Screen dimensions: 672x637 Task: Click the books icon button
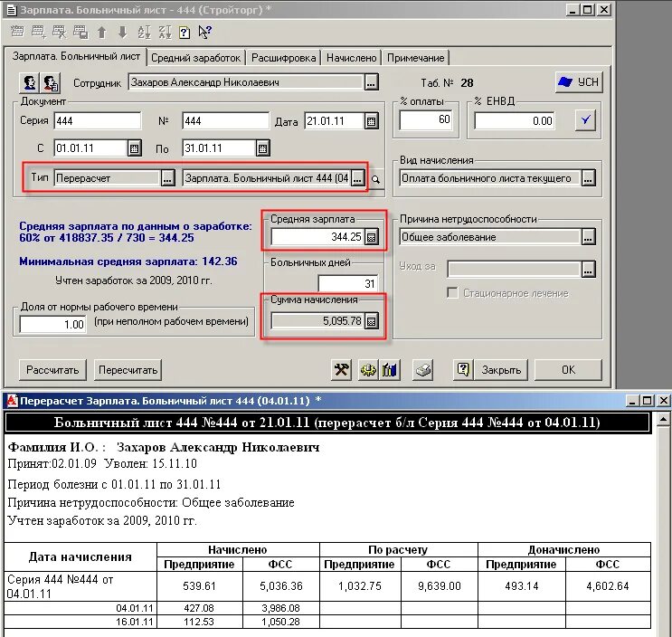(x=389, y=370)
